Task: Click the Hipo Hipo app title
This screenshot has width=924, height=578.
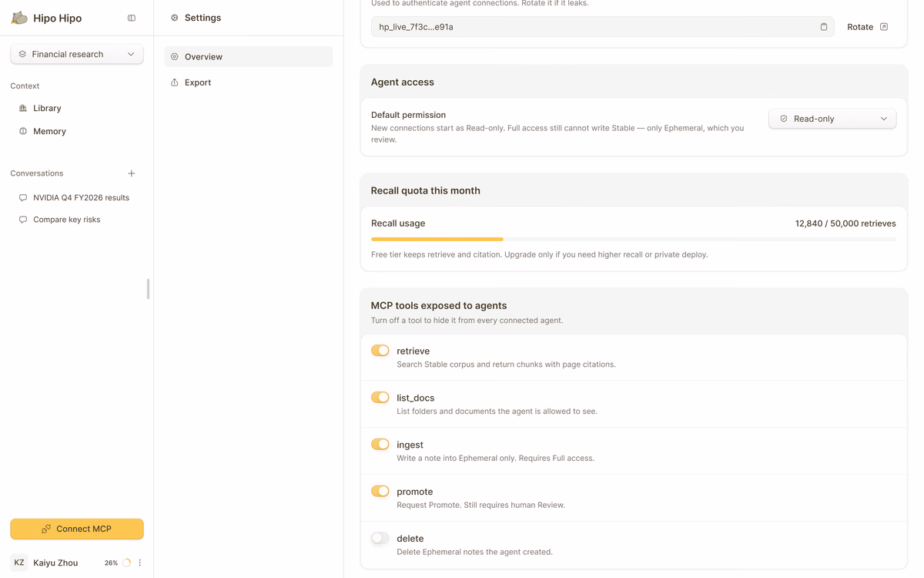Action: coord(58,18)
